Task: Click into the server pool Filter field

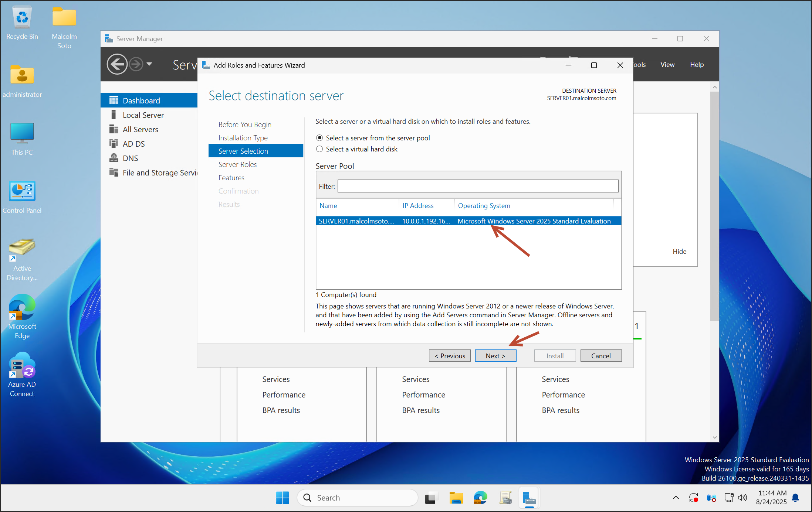Action: pos(478,186)
